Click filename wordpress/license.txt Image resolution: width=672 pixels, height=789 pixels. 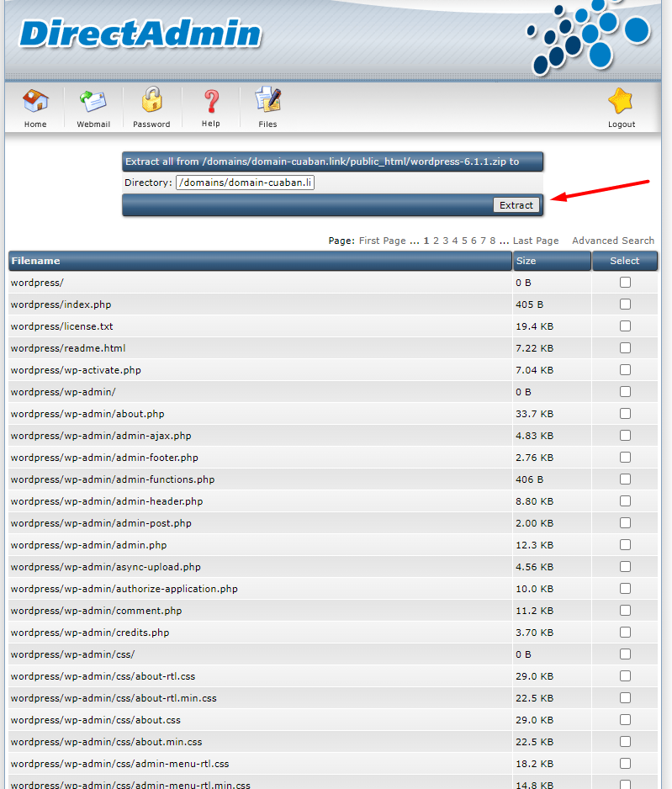click(x=62, y=326)
